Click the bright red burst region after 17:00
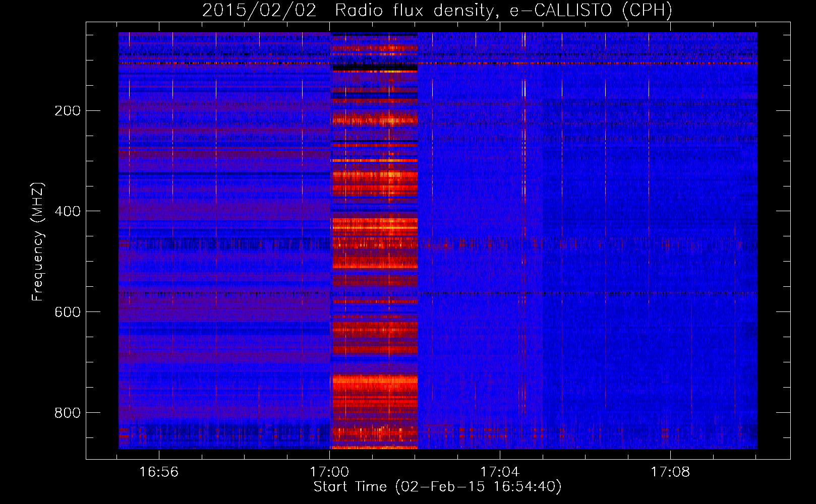816x504 pixels. tap(374, 241)
